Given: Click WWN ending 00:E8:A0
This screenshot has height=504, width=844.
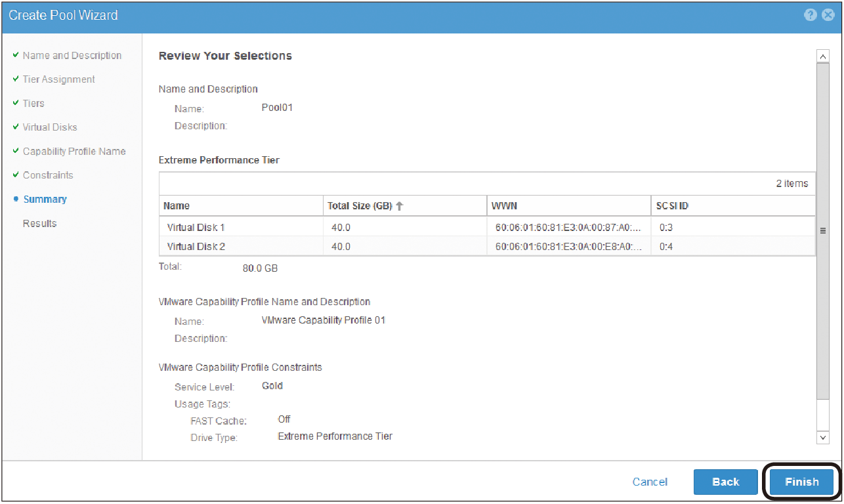Looking at the screenshot, I should 568,247.
